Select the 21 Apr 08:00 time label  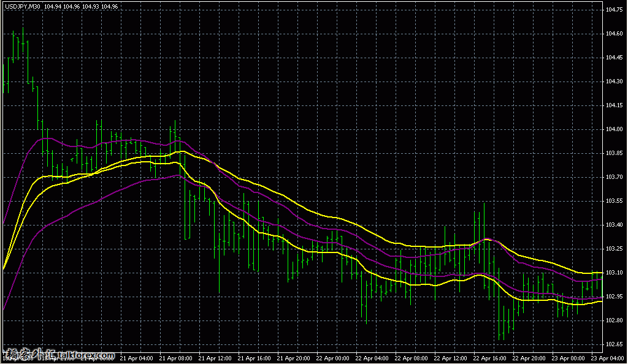point(175,358)
